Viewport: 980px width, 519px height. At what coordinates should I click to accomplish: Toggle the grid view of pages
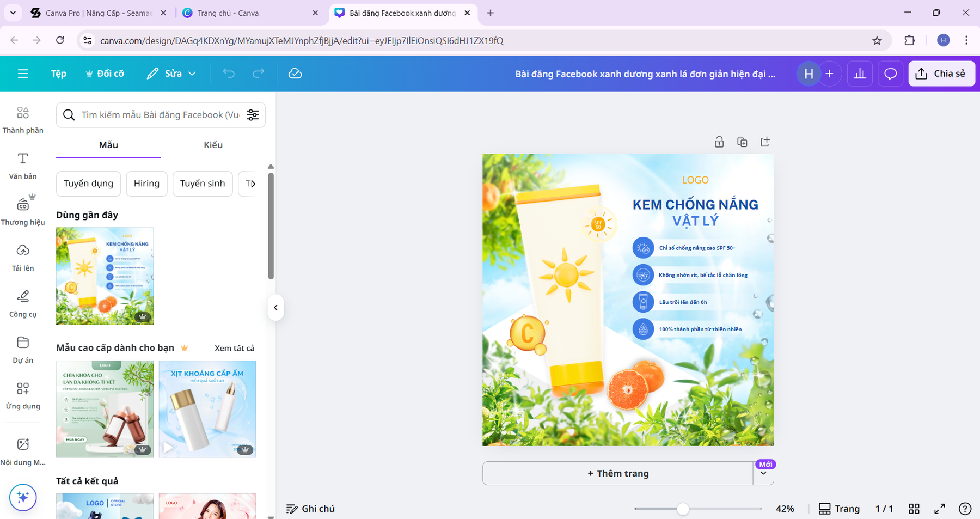[914, 509]
